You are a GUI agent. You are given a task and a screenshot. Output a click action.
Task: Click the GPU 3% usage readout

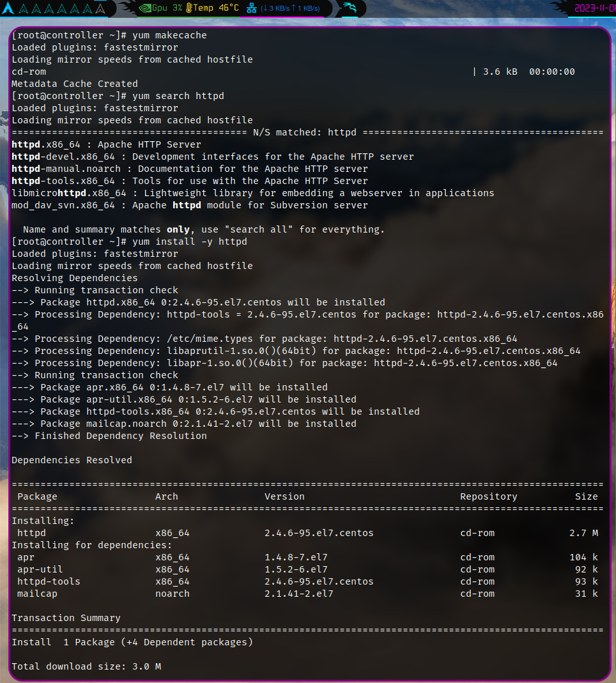click(x=168, y=8)
